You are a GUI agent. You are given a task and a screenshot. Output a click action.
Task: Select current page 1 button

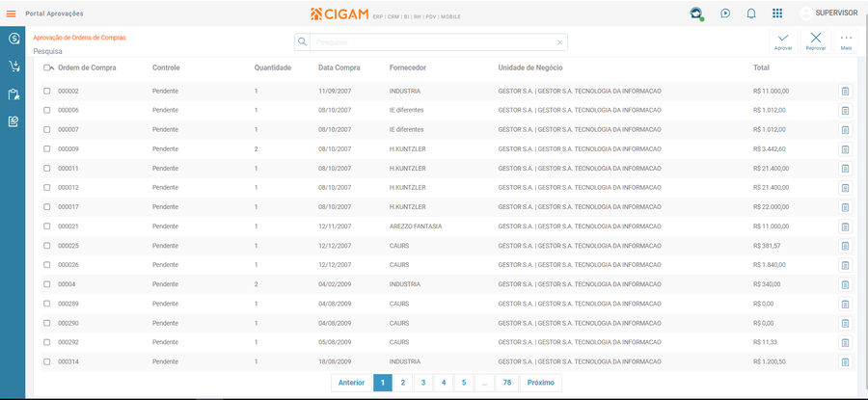(x=383, y=383)
